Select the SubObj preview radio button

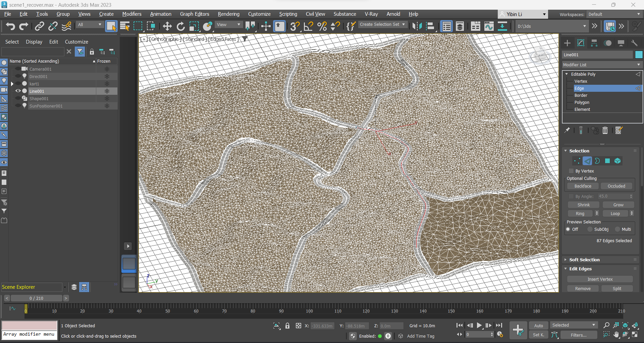pyautogui.click(x=590, y=229)
